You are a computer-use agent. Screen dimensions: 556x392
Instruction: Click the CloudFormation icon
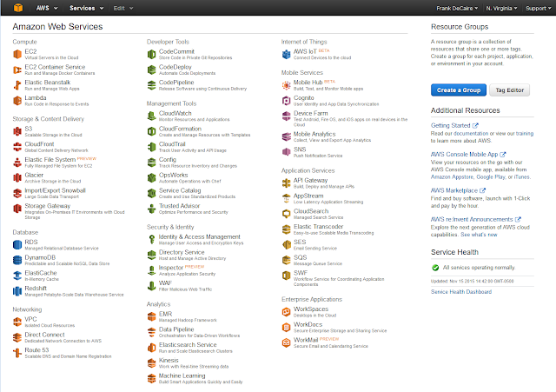click(152, 131)
